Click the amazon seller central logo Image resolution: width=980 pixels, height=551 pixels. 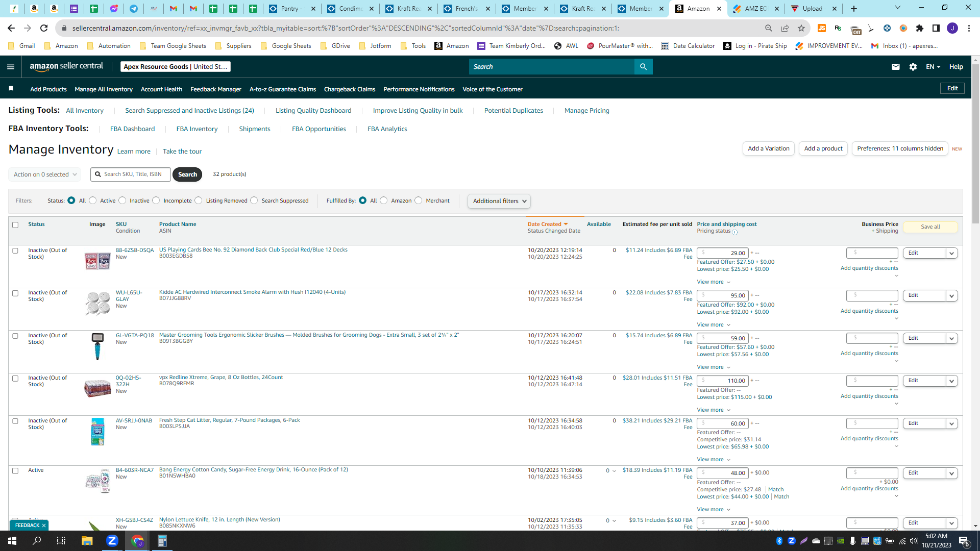(66, 66)
